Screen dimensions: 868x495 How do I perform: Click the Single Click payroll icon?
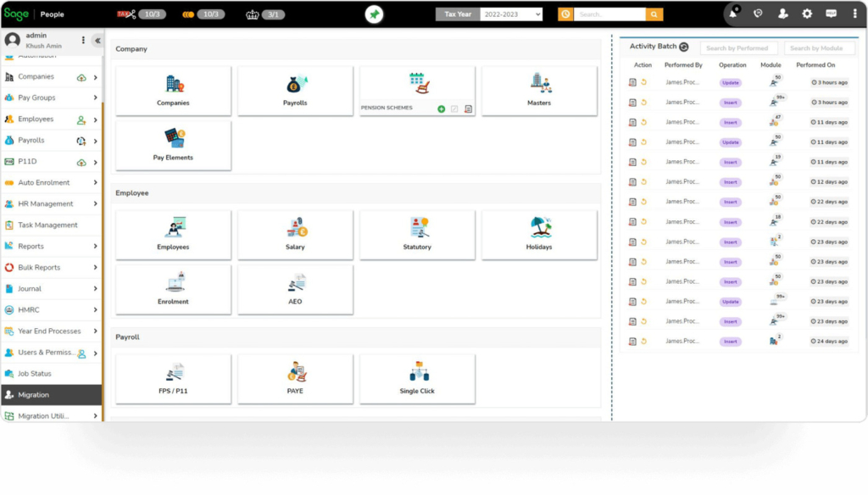(417, 373)
